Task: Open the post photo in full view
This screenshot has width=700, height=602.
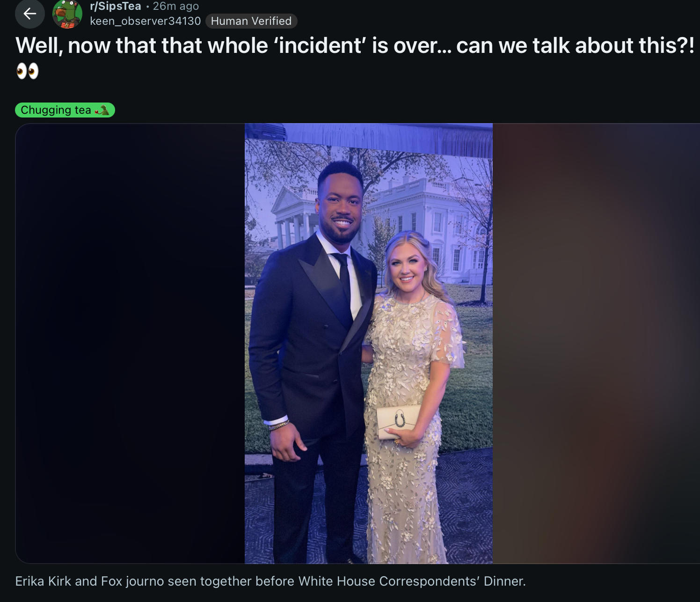Action: pyautogui.click(x=369, y=343)
